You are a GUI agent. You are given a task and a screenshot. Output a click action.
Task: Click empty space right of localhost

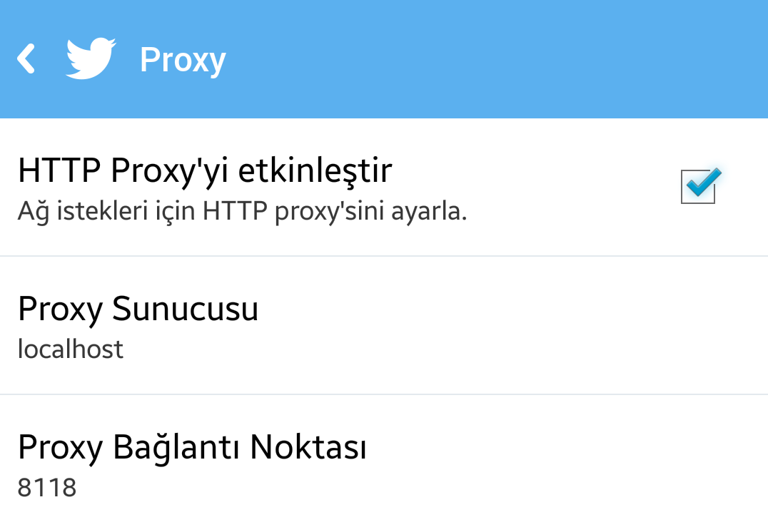(x=441, y=349)
